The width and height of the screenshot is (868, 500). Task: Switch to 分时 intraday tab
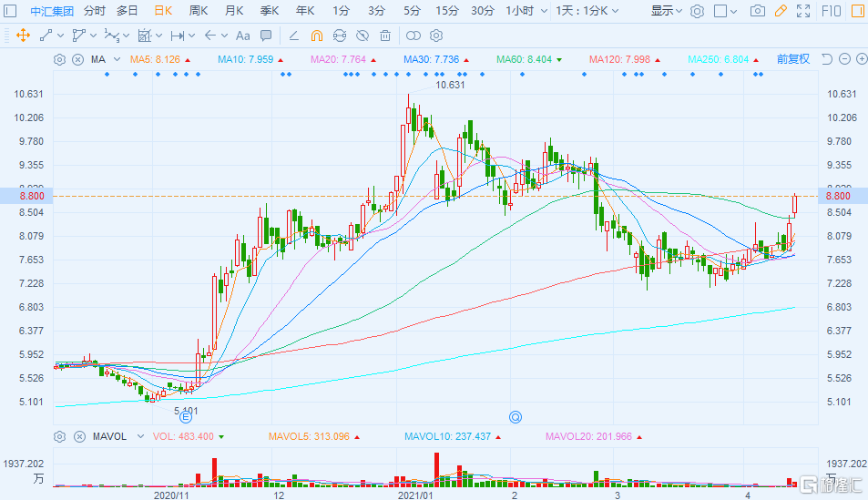tap(93, 11)
